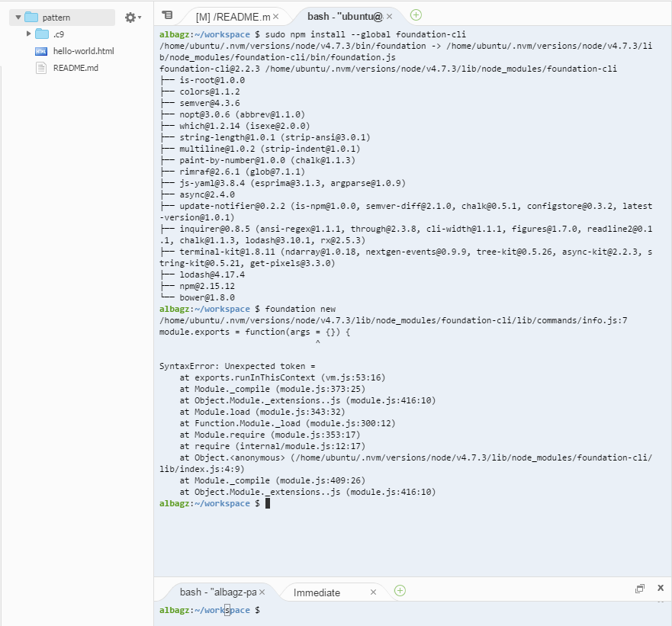The height and width of the screenshot is (626, 672).
Task: Open the file tree settings gear
Action: click(x=133, y=18)
